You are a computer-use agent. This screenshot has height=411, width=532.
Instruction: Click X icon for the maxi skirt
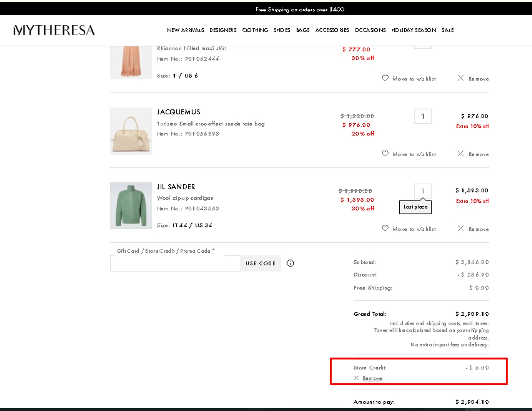(x=460, y=78)
